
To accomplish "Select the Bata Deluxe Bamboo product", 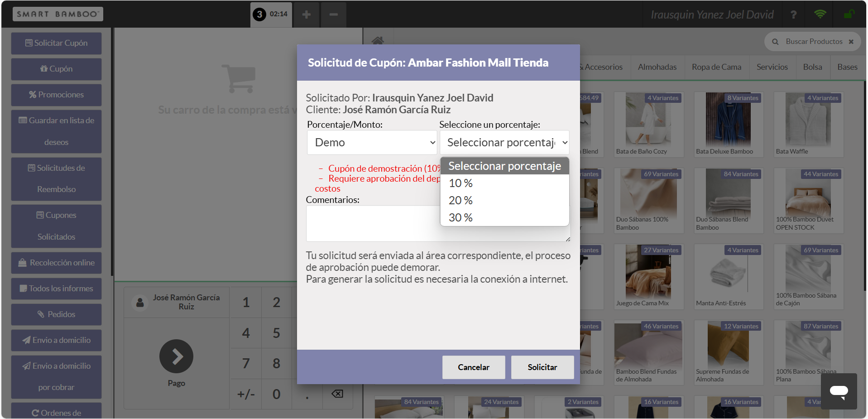I will point(728,125).
